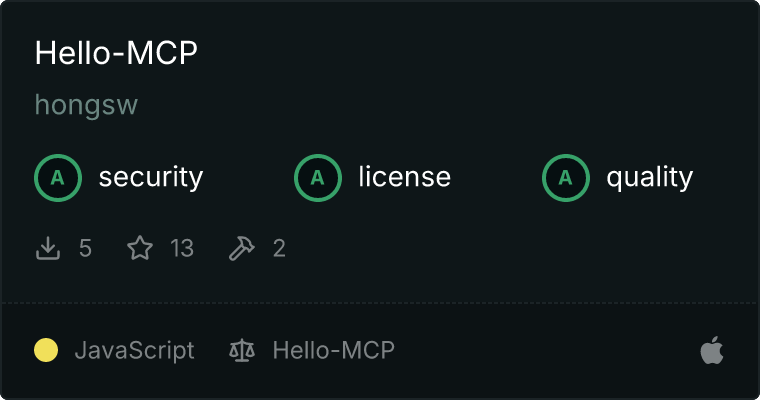Click the quality grade A badge
Screen dimensions: 760x400
(566, 178)
